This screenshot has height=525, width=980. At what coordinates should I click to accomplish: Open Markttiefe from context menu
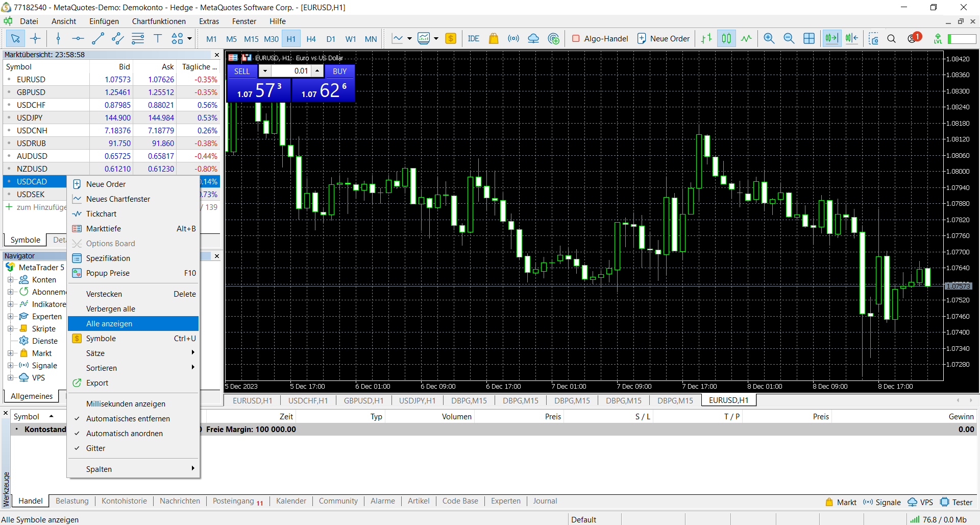click(133, 228)
